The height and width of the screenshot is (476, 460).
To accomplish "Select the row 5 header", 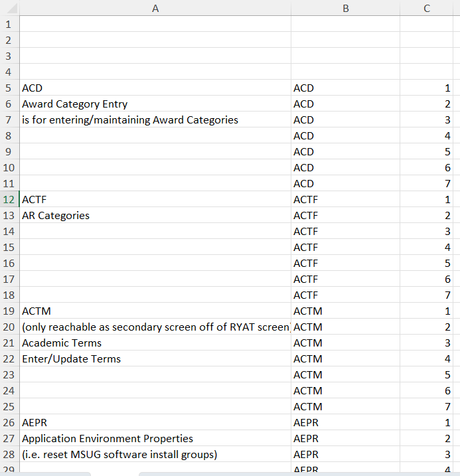I will 9,88.
